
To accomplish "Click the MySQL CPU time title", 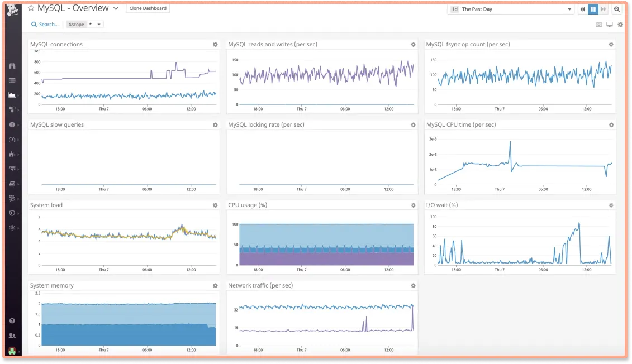I will pos(461,125).
